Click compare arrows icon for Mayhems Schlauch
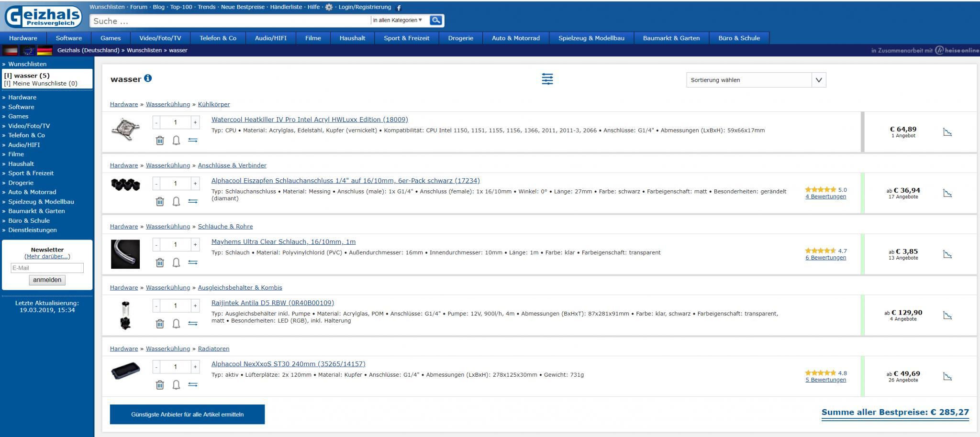The height and width of the screenshot is (437, 980). point(193,262)
